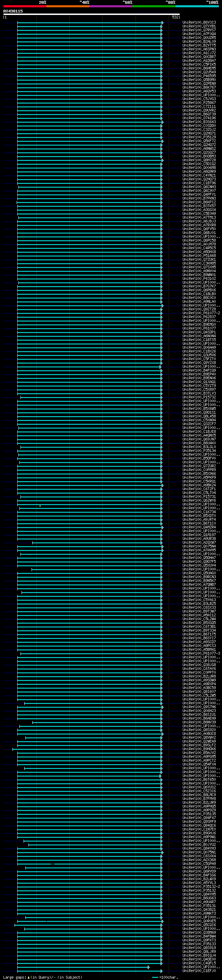This screenshot has width=222, height=980.
Task: Select hit label UniRef100_B9T334
Action: pyautogui.click(x=199, y=630)
